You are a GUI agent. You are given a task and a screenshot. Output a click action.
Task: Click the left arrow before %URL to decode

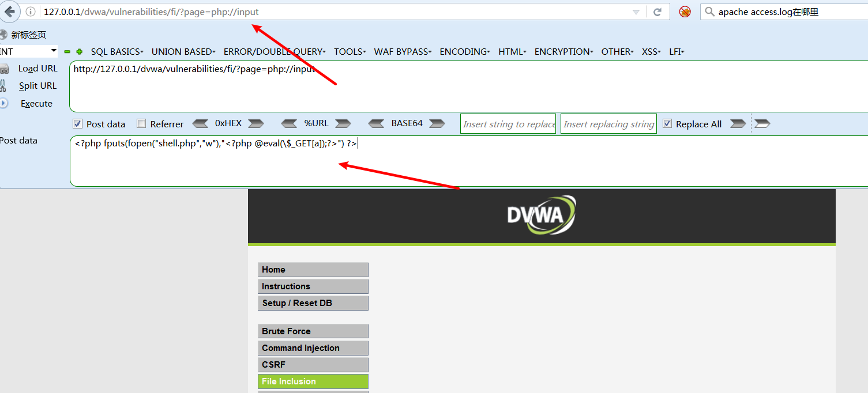coord(289,123)
